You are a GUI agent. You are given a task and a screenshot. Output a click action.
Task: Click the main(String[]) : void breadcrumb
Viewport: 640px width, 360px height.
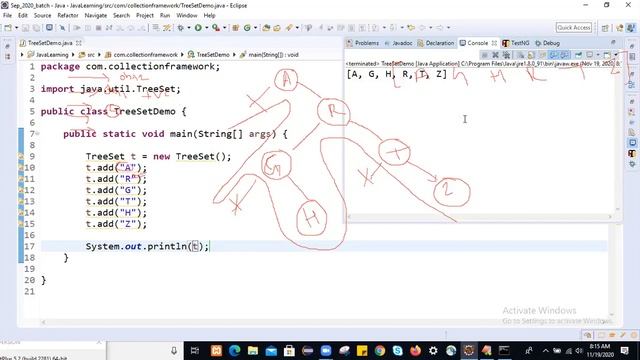click(269, 55)
